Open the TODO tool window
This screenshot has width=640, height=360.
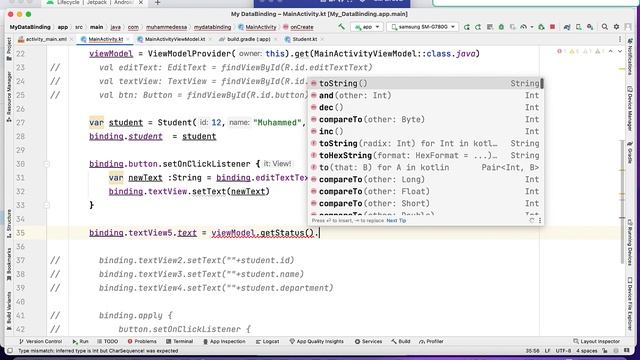click(x=108, y=341)
